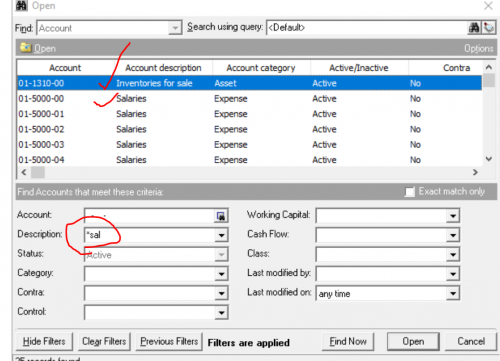Click the account lookup icon in the Account field
Viewport: 500px width, 361px height.
pos(221,216)
